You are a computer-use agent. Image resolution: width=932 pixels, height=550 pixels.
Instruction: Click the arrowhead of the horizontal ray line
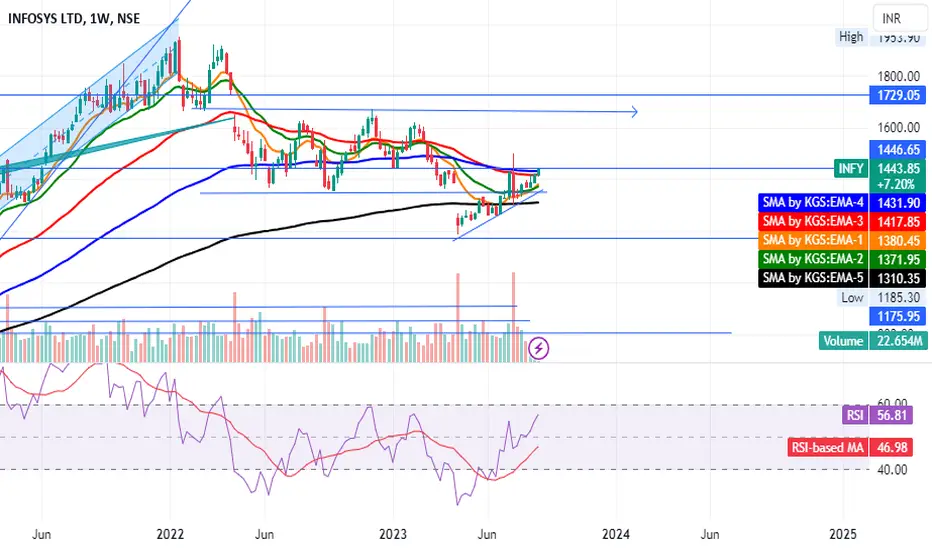coord(635,111)
